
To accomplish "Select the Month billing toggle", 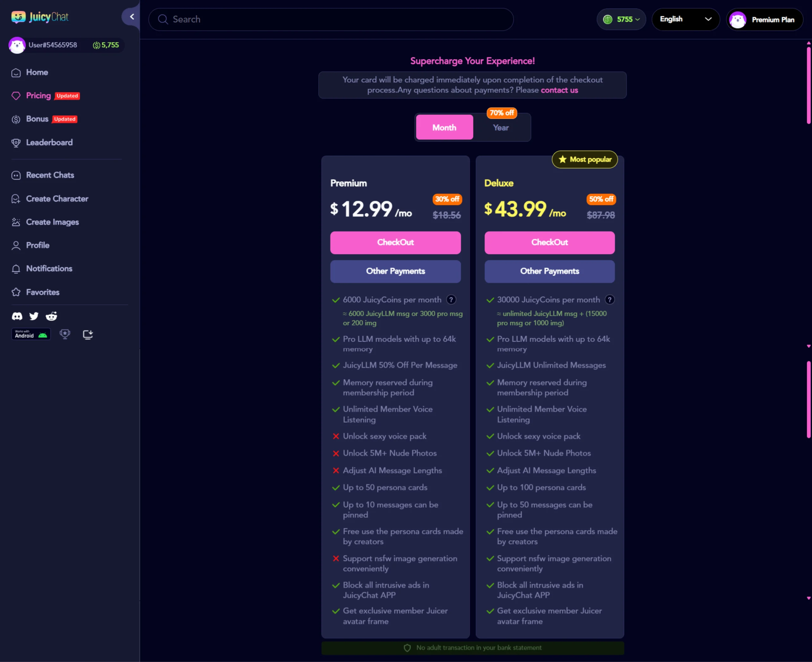I will click(444, 128).
